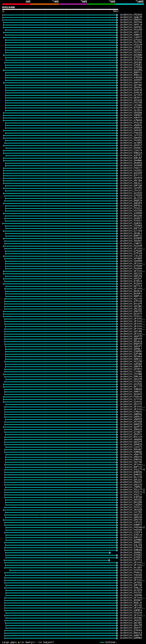
Task: Select the UniRef100_B6SHK4 label
Action: (131, 357)
